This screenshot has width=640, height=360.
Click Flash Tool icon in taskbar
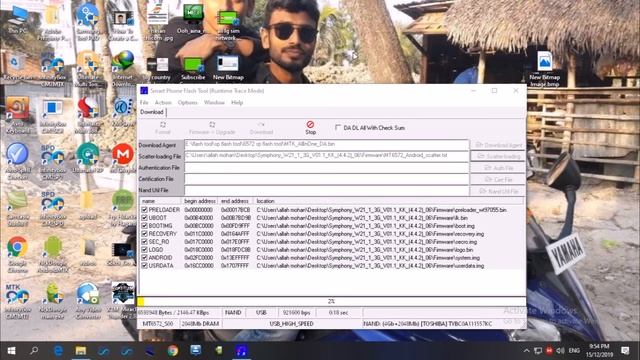coord(241,351)
